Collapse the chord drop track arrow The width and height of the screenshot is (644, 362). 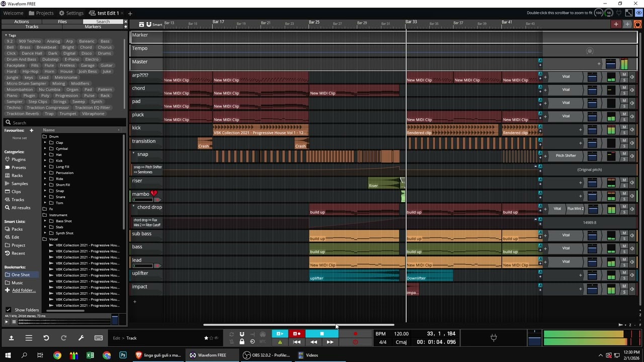click(134, 207)
